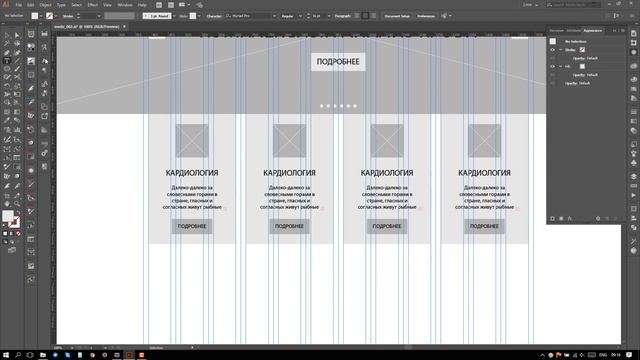Select the Hand tool
The width and height of the screenshot is (640, 360).
point(7,204)
